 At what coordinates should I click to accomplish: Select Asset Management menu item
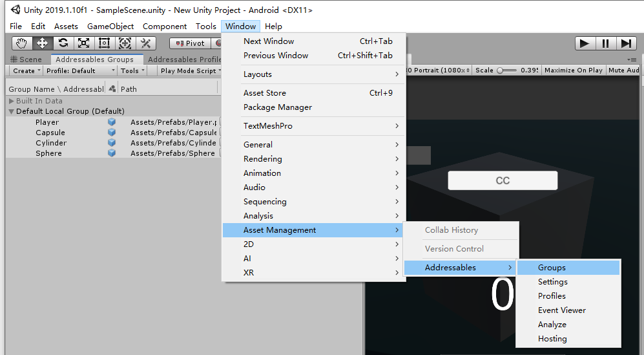tap(314, 230)
